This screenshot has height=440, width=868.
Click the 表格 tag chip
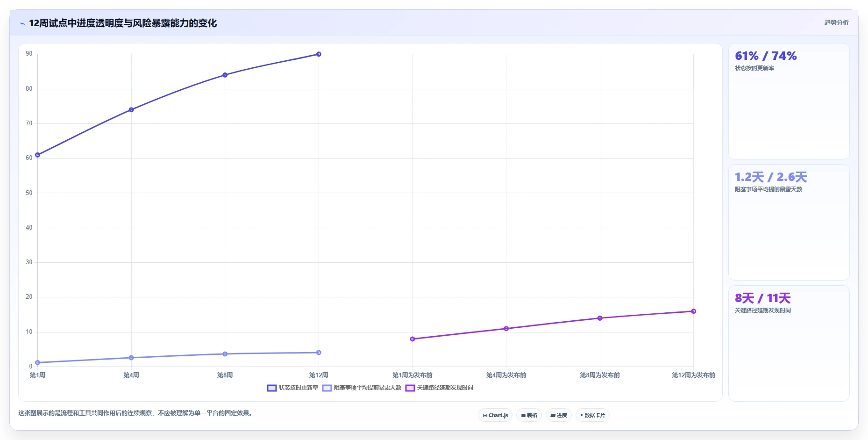point(529,415)
